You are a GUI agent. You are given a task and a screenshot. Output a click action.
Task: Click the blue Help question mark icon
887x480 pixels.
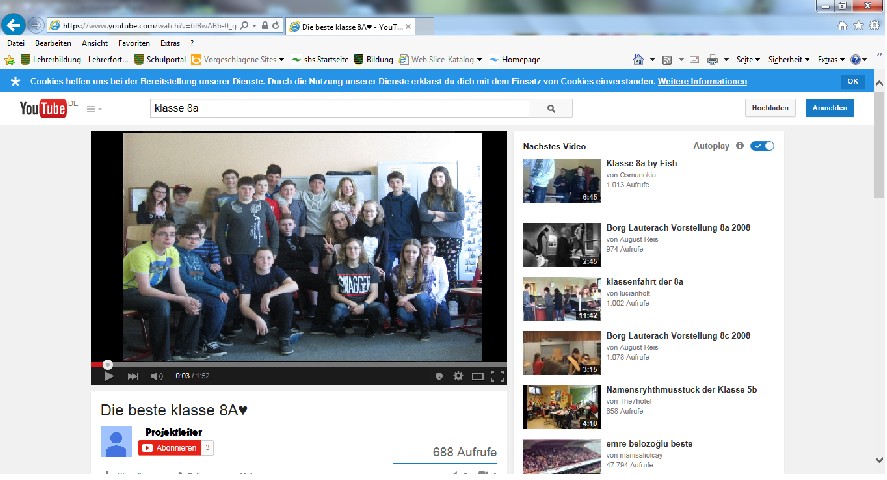(x=855, y=59)
